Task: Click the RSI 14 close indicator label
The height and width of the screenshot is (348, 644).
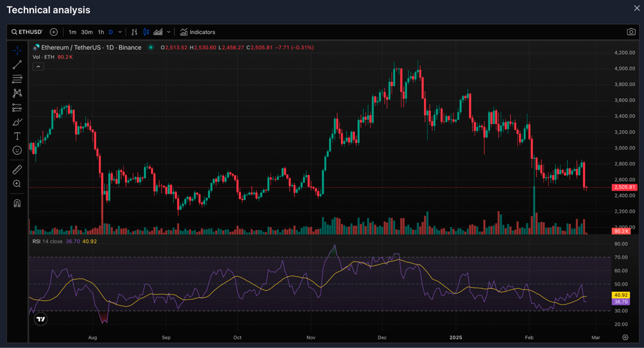Action: pyautogui.click(x=47, y=242)
